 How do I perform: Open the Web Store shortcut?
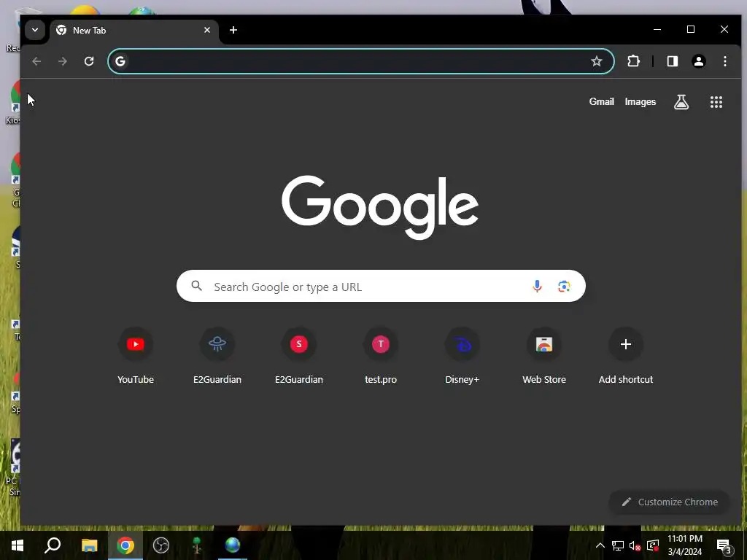(x=544, y=356)
